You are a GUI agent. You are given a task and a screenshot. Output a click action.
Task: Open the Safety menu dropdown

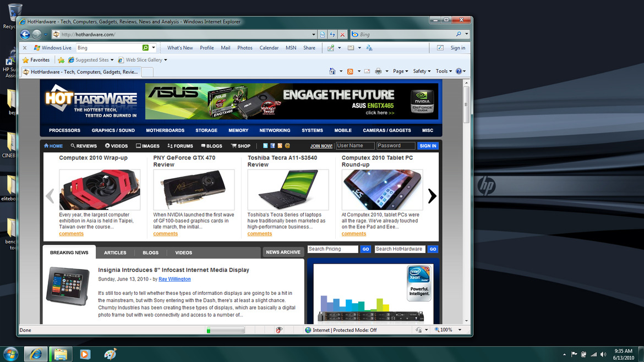coord(422,72)
